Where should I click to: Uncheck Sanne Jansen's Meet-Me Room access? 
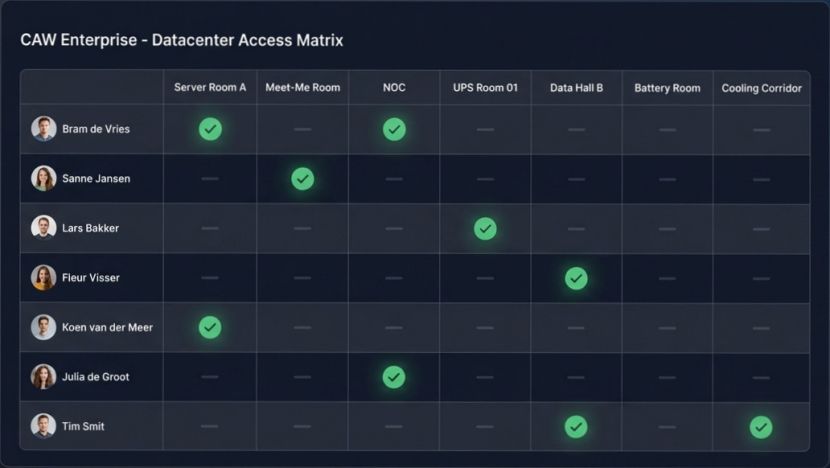(302, 179)
